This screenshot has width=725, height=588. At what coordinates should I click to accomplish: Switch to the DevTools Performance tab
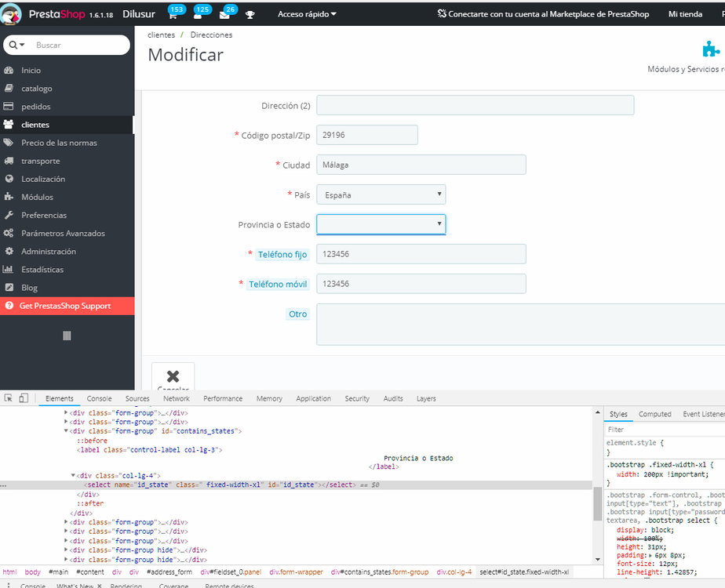pos(223,398)
